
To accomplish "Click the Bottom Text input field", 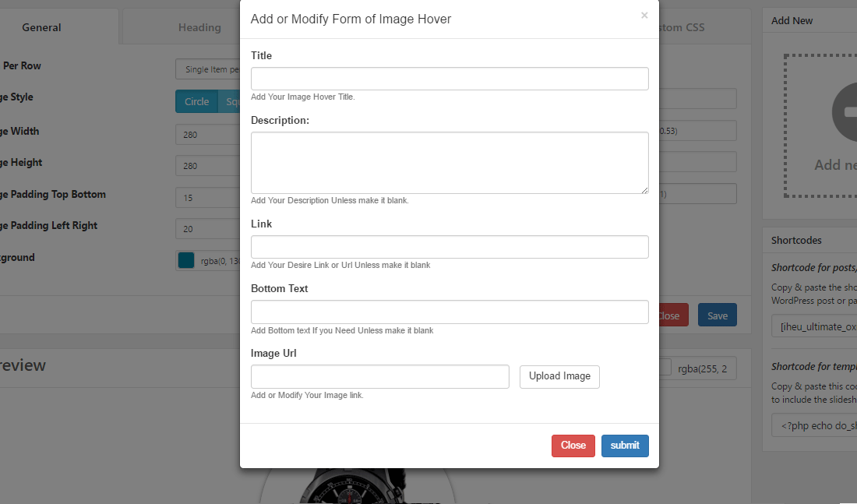I will coord(450,312).
